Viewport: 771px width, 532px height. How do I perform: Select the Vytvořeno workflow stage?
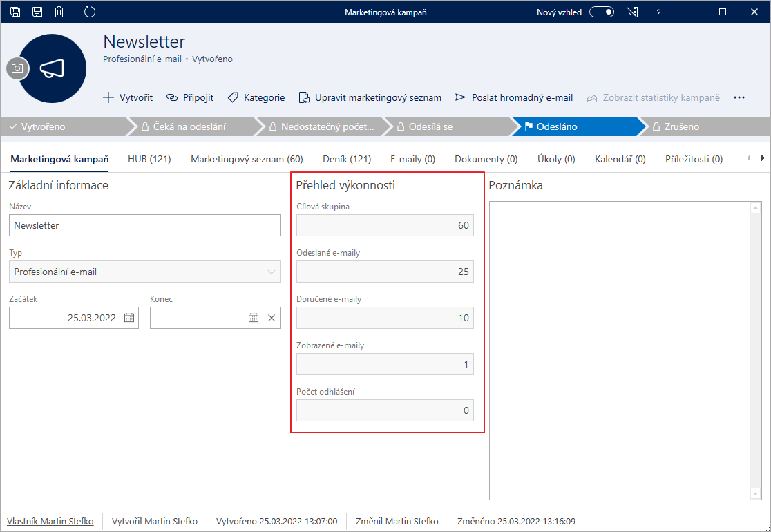click(64, 126)
